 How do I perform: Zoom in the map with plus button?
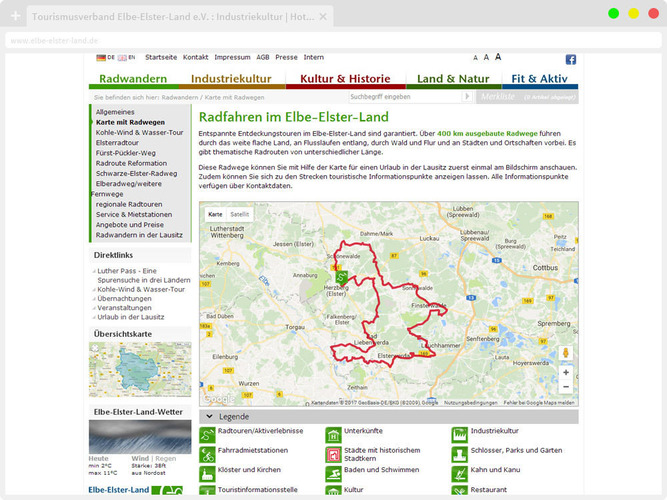(x=566, y=372)
